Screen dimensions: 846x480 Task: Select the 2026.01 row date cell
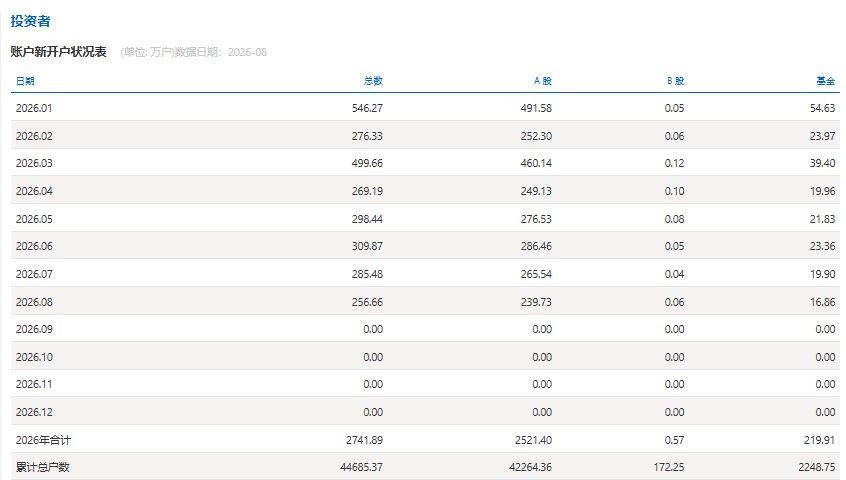click(x=34, y=108)
